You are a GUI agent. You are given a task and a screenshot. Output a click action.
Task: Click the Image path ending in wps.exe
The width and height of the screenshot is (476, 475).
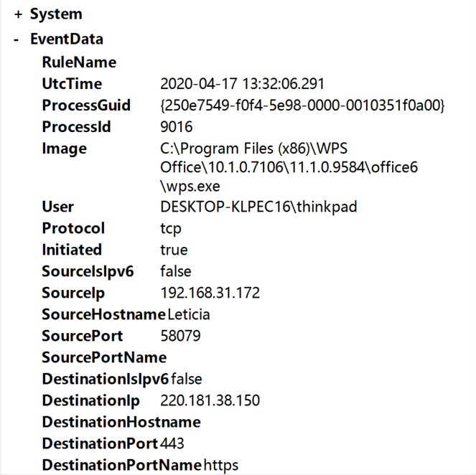[289, 167]
